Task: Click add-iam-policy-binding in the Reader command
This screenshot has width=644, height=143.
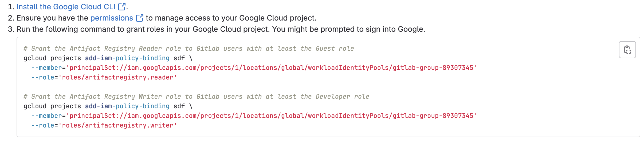Action: 127,58
